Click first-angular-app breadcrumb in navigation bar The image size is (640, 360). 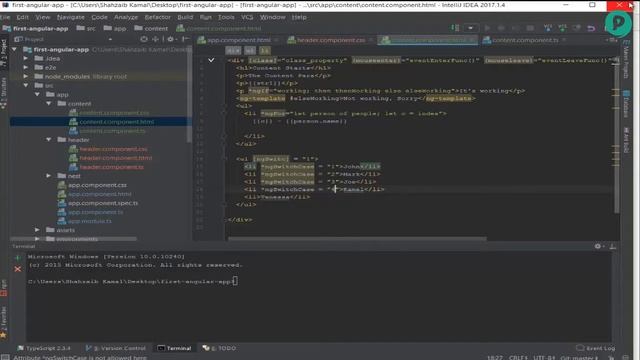tap(36, 28)
